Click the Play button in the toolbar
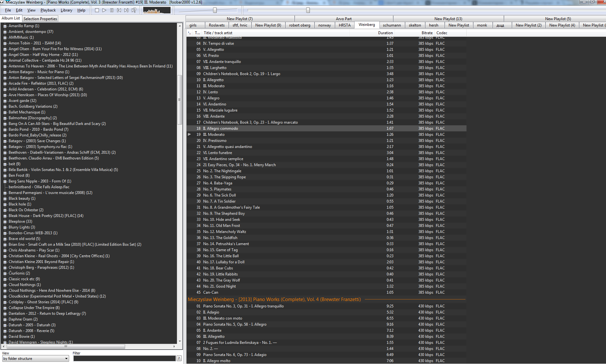The height and width of the screenshot is (364, 606). [104, 10]
